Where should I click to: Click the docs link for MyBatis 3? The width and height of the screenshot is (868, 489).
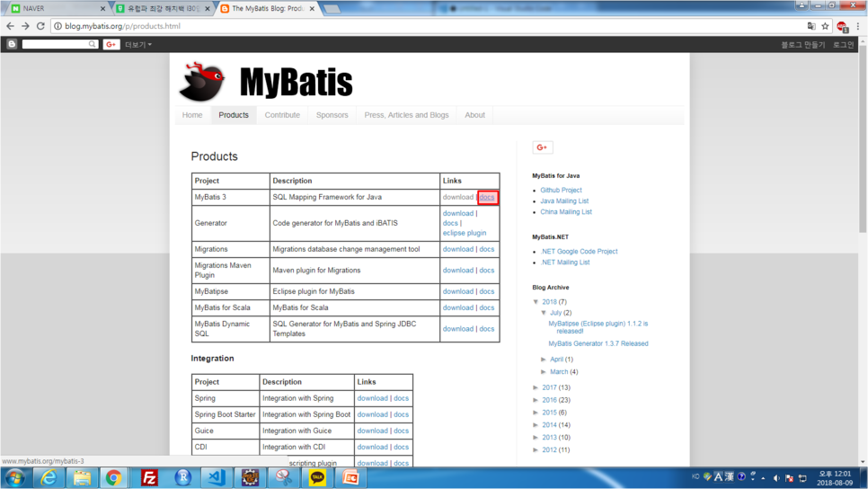click(x=487, y=197)
